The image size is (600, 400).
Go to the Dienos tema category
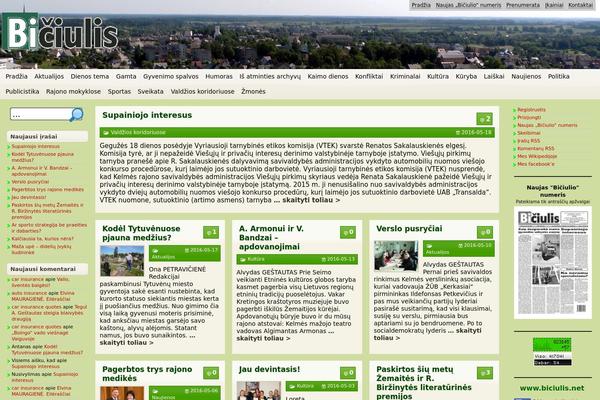(x=90, y=77)
